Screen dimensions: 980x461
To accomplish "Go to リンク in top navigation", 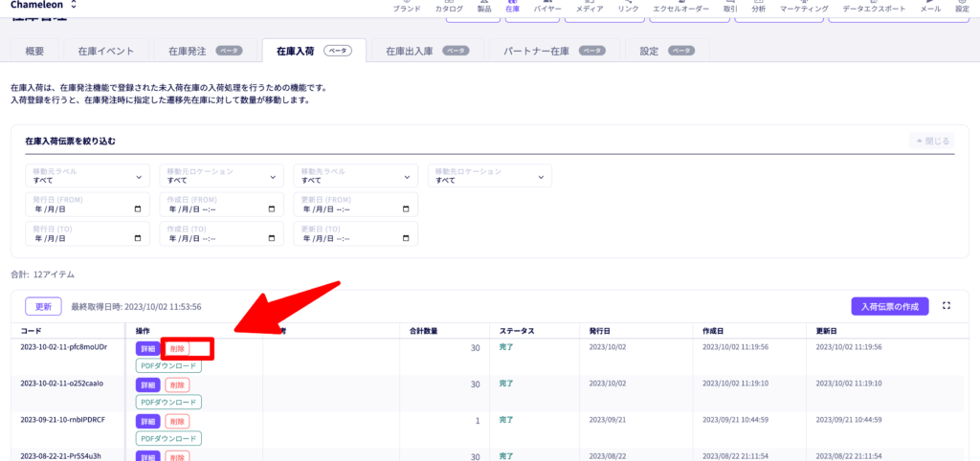I will point(628,8).
